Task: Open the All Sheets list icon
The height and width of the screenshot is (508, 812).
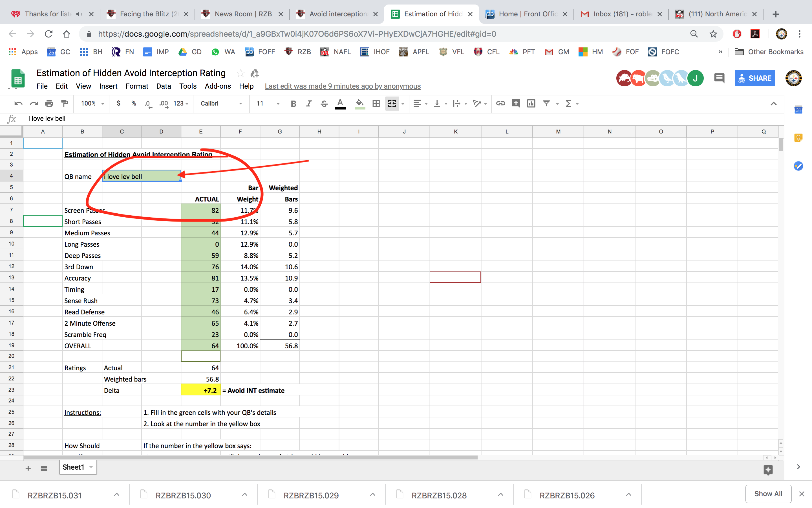Action: [44, 468]
